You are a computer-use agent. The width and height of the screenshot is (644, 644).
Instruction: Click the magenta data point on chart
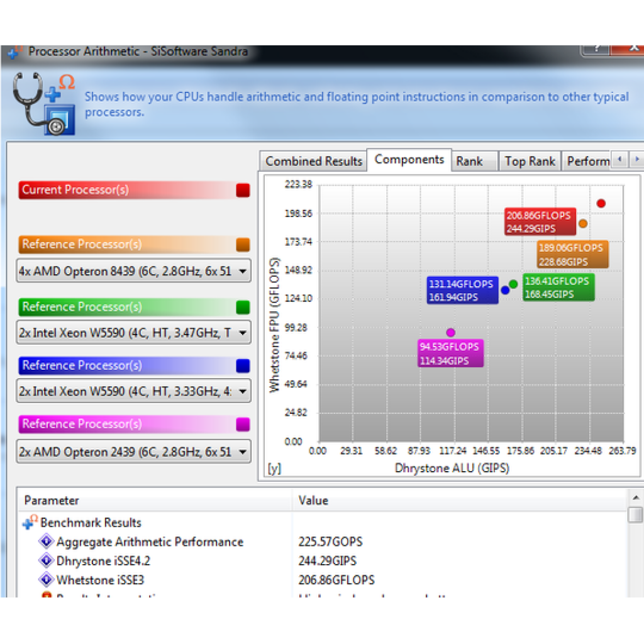pyautogui.click(x=450, y=332)
